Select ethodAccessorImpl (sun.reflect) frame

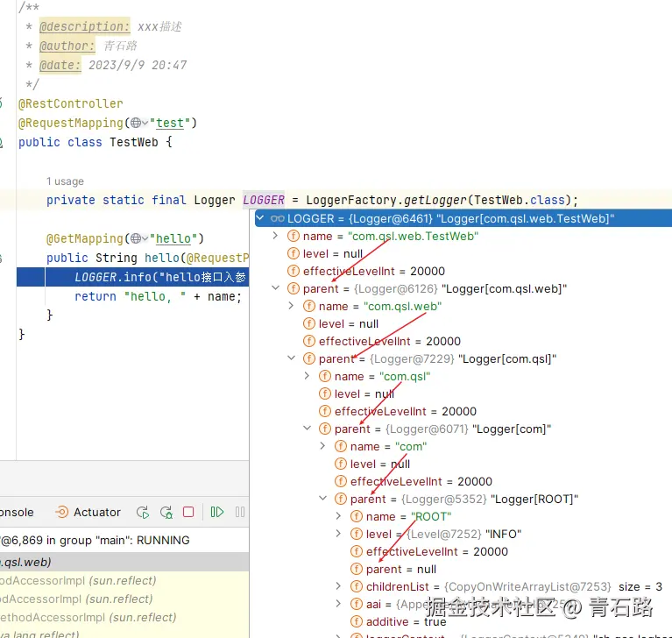coord(124,617)
